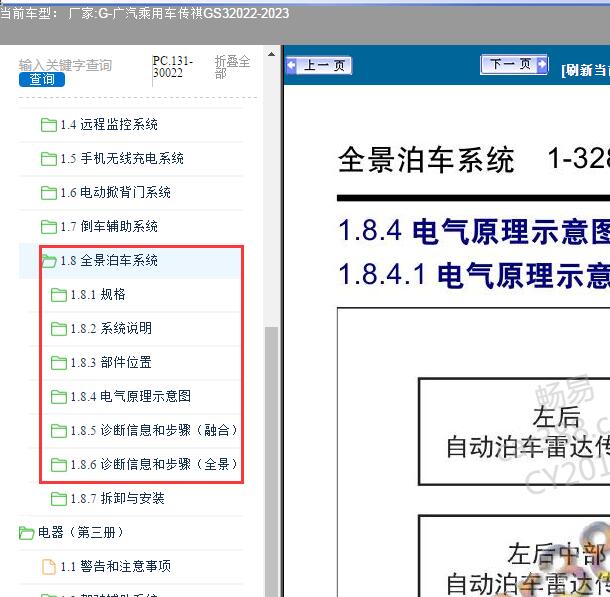Open folder icon of 1.5 手机无线充电系统
The height and width of the screenshot is (597, 610).
coord(49,159)
